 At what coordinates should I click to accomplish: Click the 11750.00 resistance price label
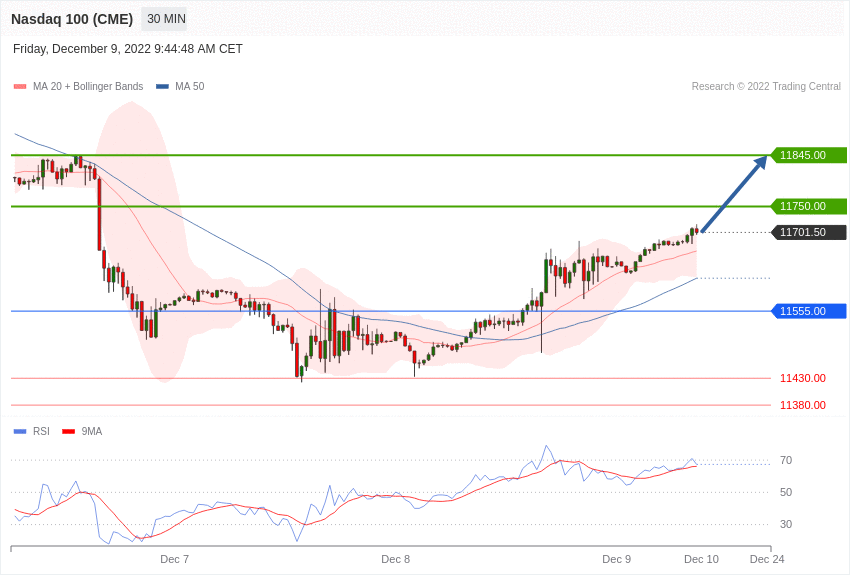[808, 206]
